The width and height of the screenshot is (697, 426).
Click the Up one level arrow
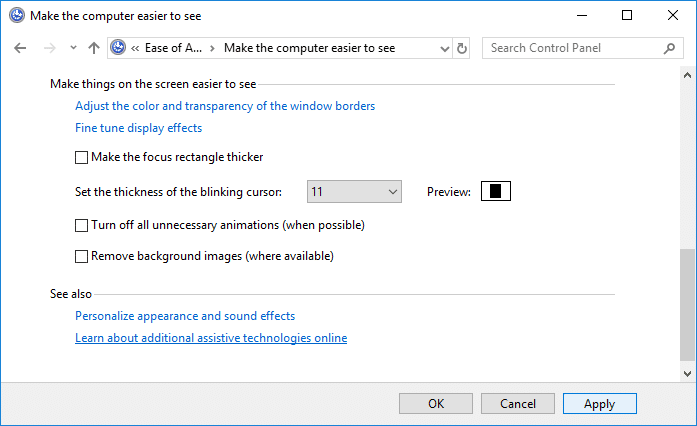[x=94, y=48]
